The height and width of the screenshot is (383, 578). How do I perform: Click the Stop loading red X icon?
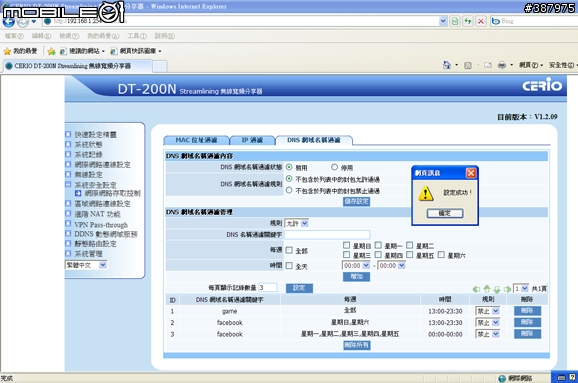point(481,21)
